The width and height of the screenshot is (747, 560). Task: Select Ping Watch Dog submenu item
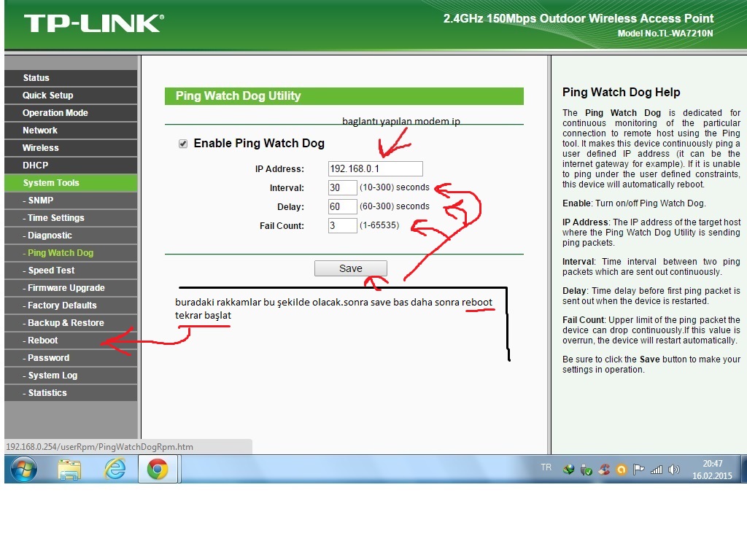pos(71,253)
